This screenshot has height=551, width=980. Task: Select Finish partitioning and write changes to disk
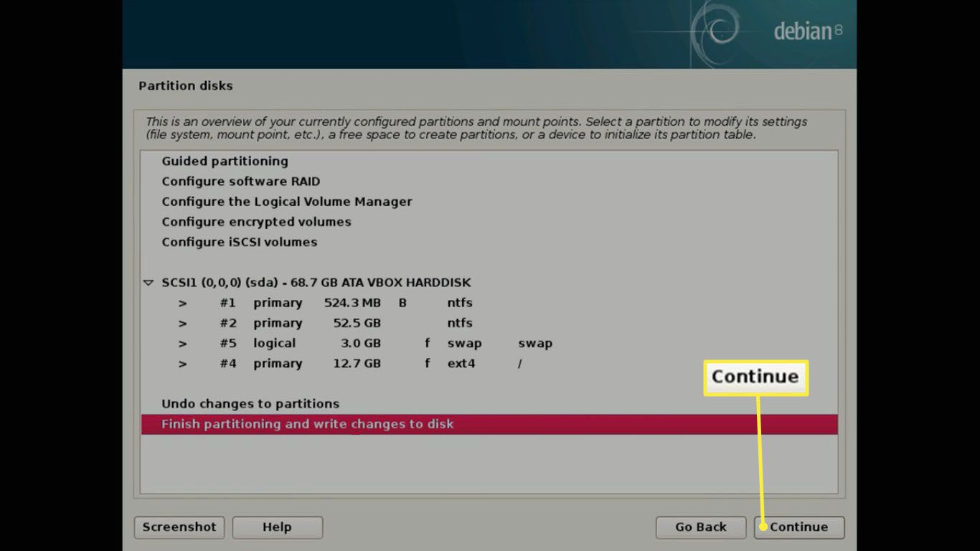[489, 424]
